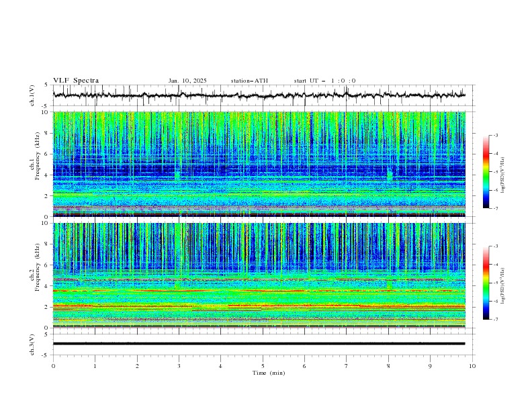This screenshot has width=532, height=411.
Task: Click the red 3.5 kHz band in ch.2 spectrogram
Action: click(x=259, y=291)
